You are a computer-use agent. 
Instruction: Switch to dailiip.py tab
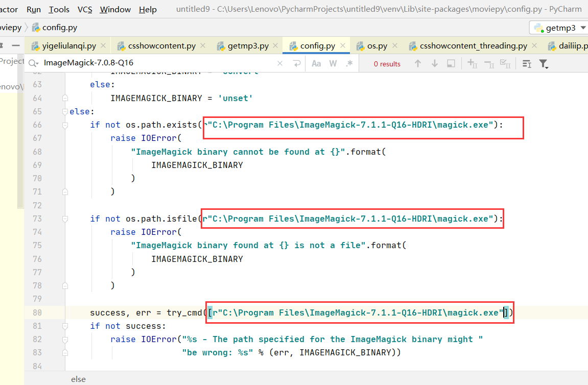tap(568, 46)
